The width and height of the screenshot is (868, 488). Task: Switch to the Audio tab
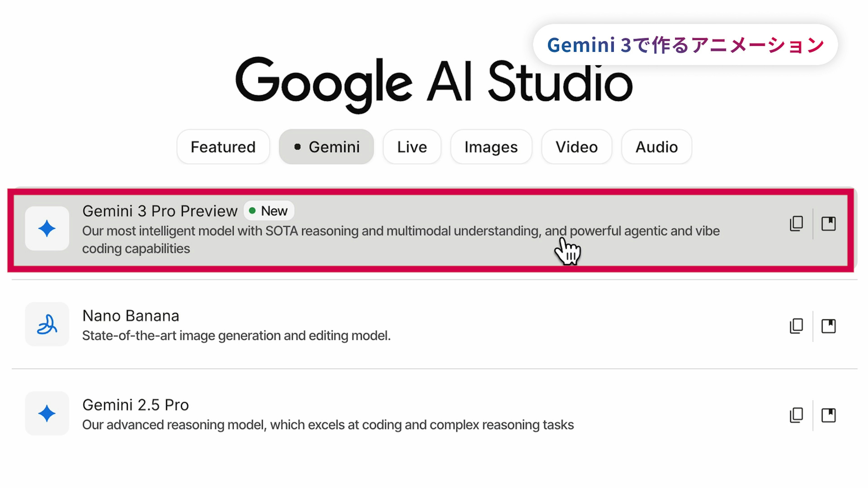tap(656, 147)
